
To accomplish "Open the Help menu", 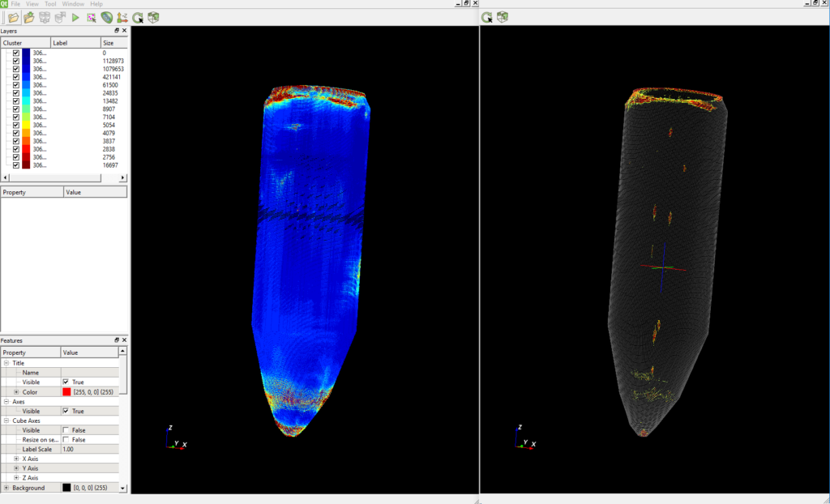I will 96,4.
